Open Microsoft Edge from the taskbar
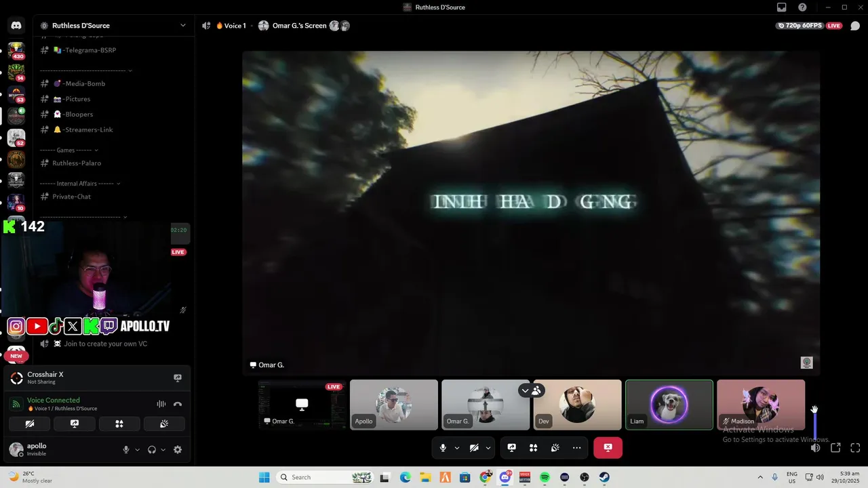 tap(405, 477)
